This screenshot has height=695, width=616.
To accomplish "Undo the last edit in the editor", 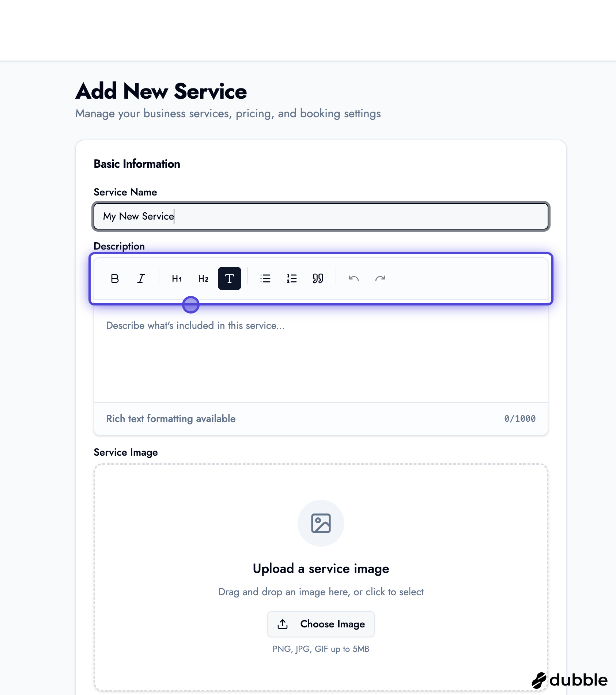I will click(353, 278).
